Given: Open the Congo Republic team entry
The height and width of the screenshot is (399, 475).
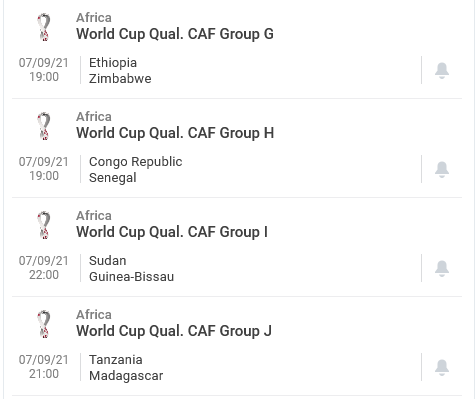Looking at the screenshot, I should pos(135,162).
